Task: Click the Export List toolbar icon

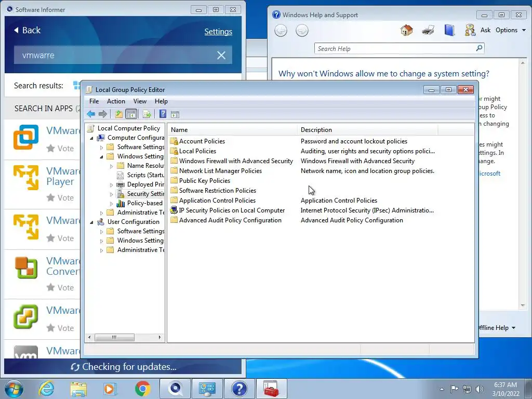Action: pyautogui.click(x=147, y=114)
